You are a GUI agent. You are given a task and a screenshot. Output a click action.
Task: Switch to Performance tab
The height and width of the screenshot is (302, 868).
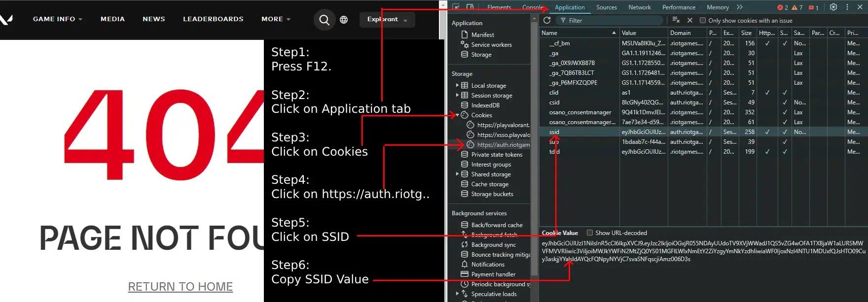679,7
